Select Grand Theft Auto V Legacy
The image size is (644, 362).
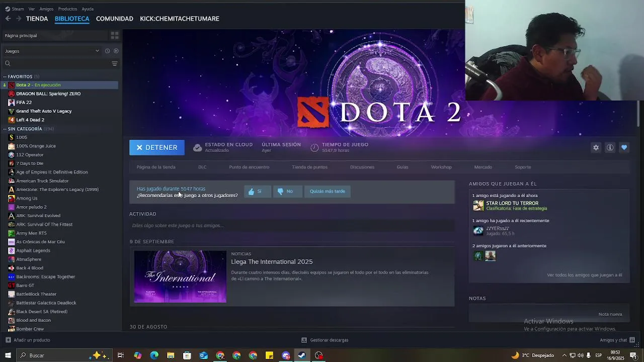pyautogui.click(x=44, y=111)
